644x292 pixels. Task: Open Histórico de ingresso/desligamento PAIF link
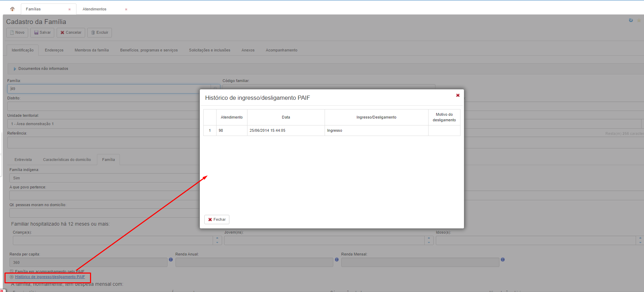pyautogui.click(x=50, y=277)
